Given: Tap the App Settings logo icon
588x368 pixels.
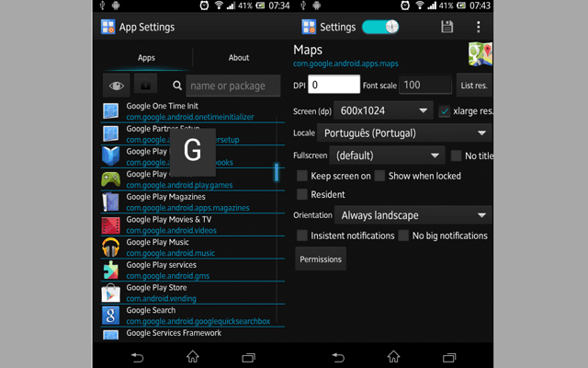Looking at the screenshot, I should 108,27.
